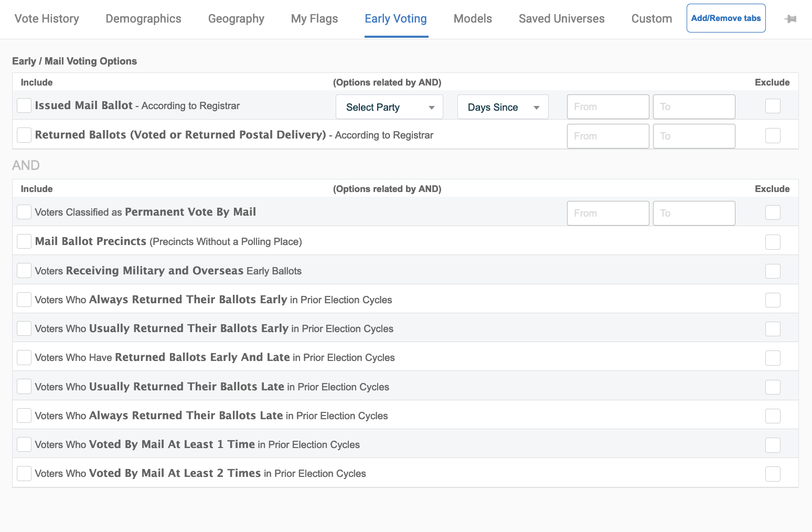812x532 pixels.
Task: Focus the From field for Returned Ballots
Action: pos(608,136)
